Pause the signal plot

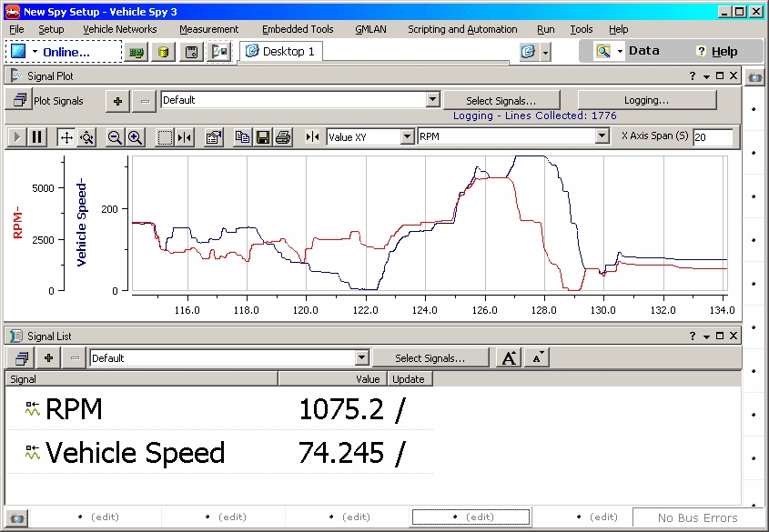pos(37,137)
